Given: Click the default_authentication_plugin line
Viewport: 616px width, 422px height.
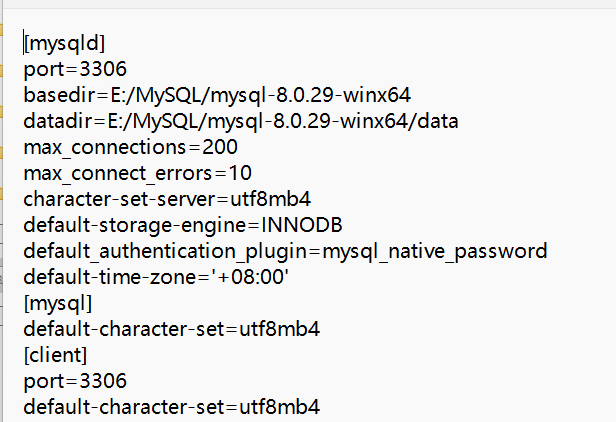Looking at the screenshot, I should [285, 250].
